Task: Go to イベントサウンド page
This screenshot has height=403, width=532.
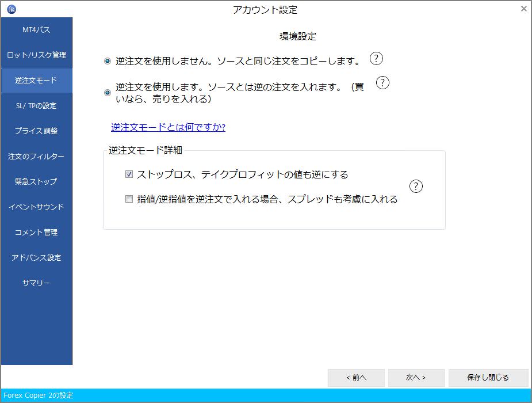Action: pos(36,207)
